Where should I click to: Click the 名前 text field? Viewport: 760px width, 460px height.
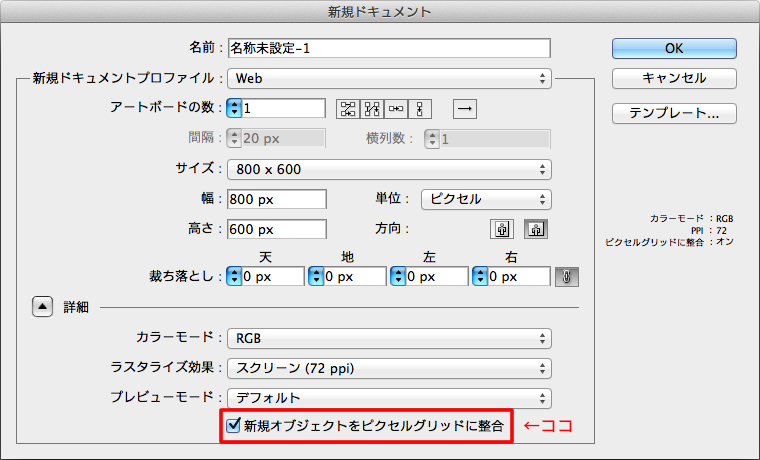coord(390,48)
